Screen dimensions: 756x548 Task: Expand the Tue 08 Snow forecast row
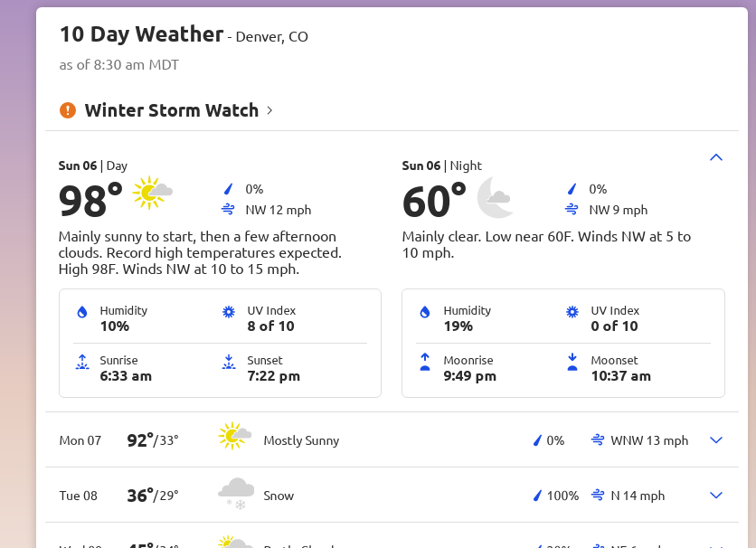tap(716, 495)
